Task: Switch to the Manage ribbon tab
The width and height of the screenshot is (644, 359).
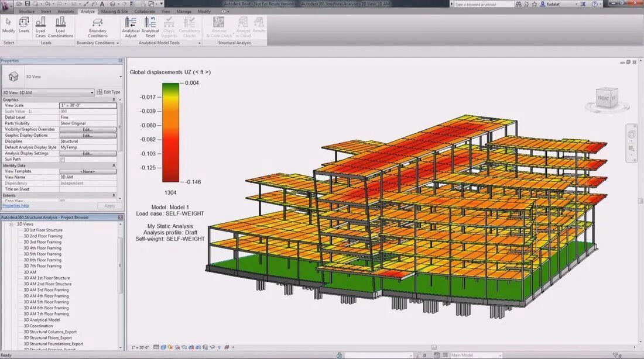Action: (x=184, y=12)
